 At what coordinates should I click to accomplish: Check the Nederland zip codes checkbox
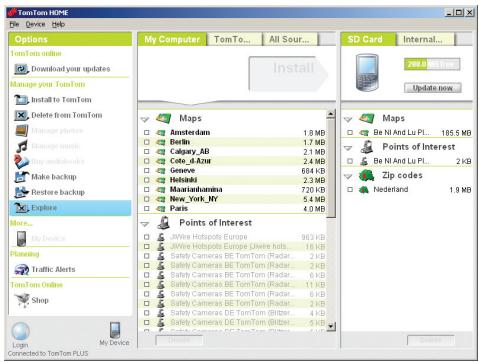(350, 190)
